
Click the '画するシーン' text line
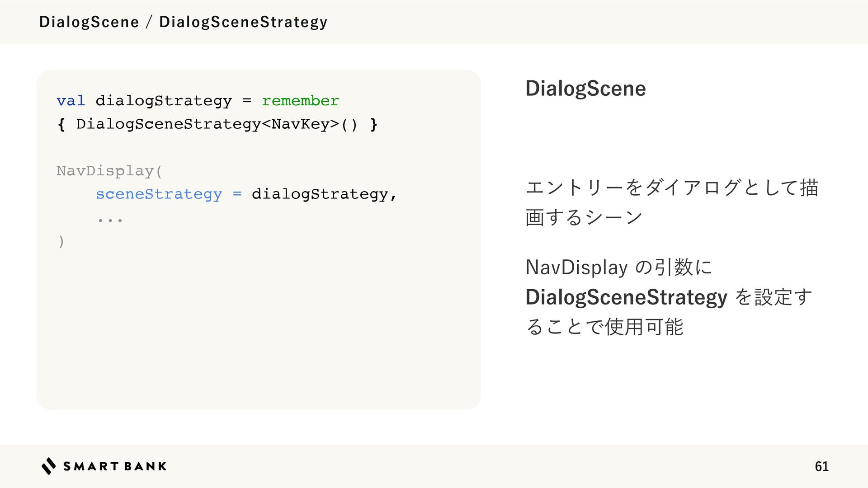click(x=584, y=217)
